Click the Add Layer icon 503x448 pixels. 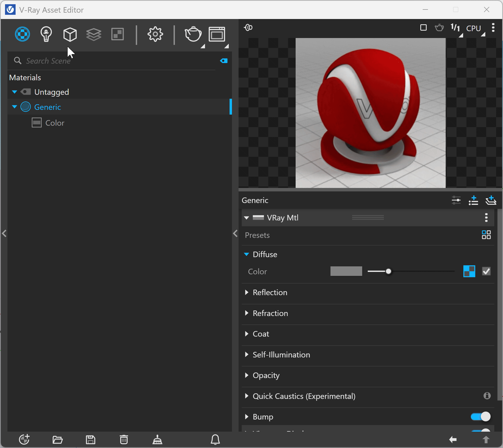click(491, 200)
